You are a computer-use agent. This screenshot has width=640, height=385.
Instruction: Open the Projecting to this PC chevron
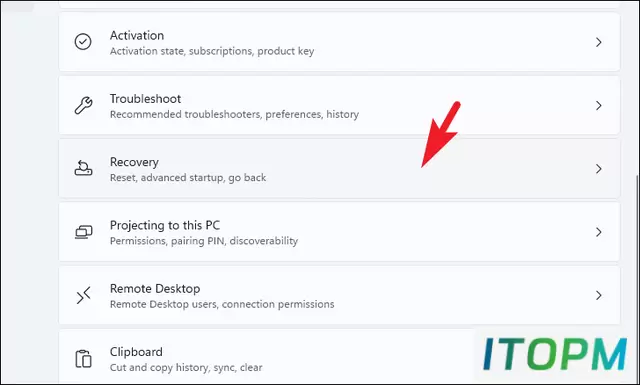click(x=598, y=232)
